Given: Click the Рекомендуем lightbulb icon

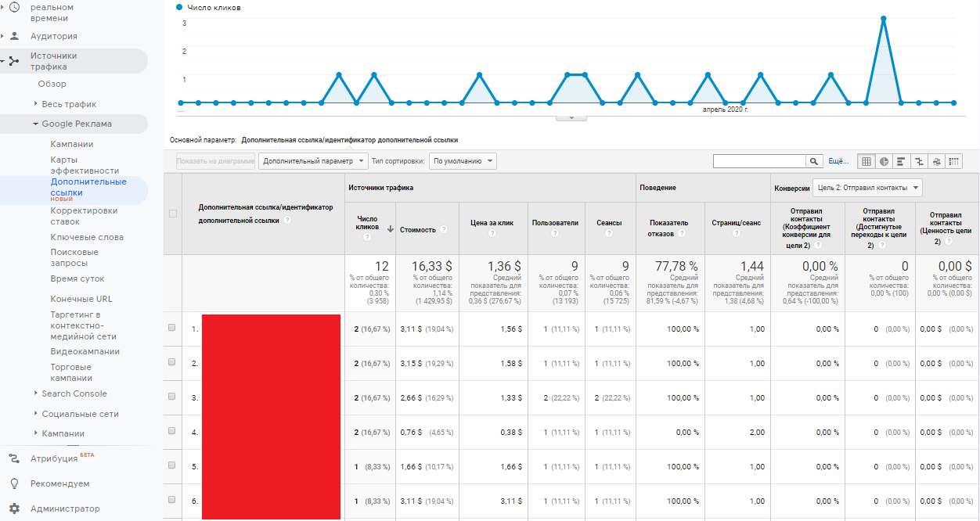Looking at the screenshot, I should [14, 483].
